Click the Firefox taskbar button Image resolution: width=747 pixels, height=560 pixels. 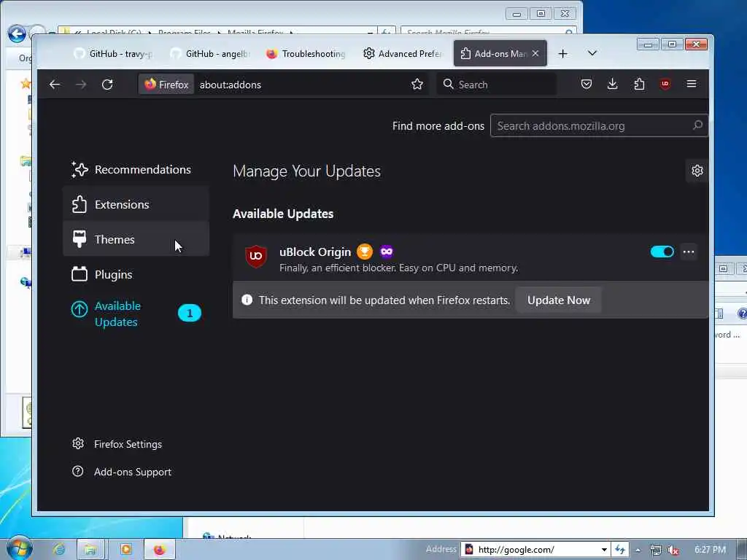(x=160, y=550)
